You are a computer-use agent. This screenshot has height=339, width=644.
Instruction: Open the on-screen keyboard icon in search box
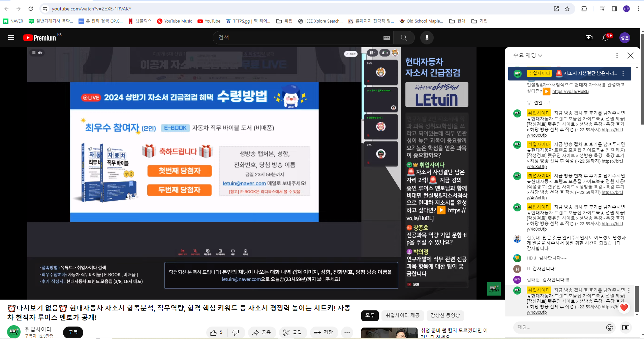click(x=387, y=38)
